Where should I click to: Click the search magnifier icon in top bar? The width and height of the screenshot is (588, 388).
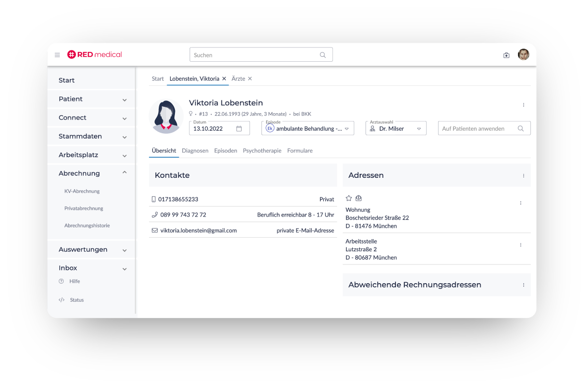pyautogui.click(x=323, y=55)
